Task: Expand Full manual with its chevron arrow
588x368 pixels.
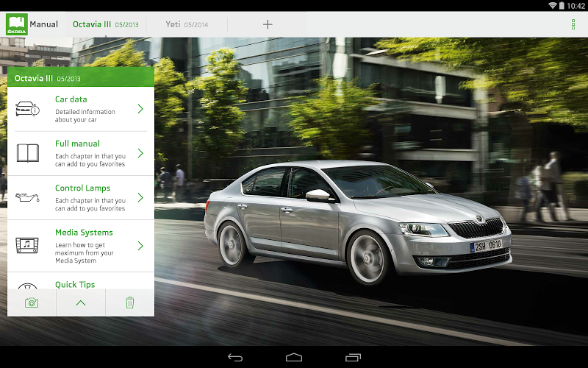Action: pyautogui.click(x=140, y=153)
